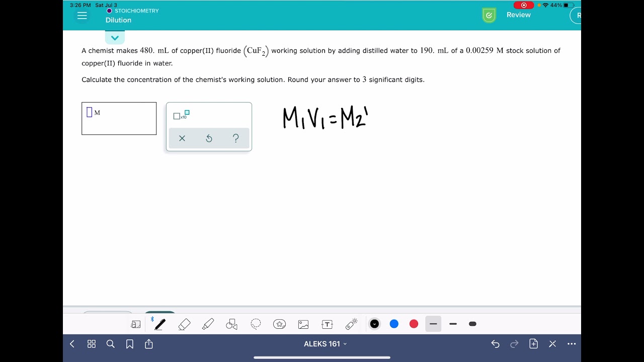
Task: Insert the x10 scientific notation template
Action: [181, 115]
